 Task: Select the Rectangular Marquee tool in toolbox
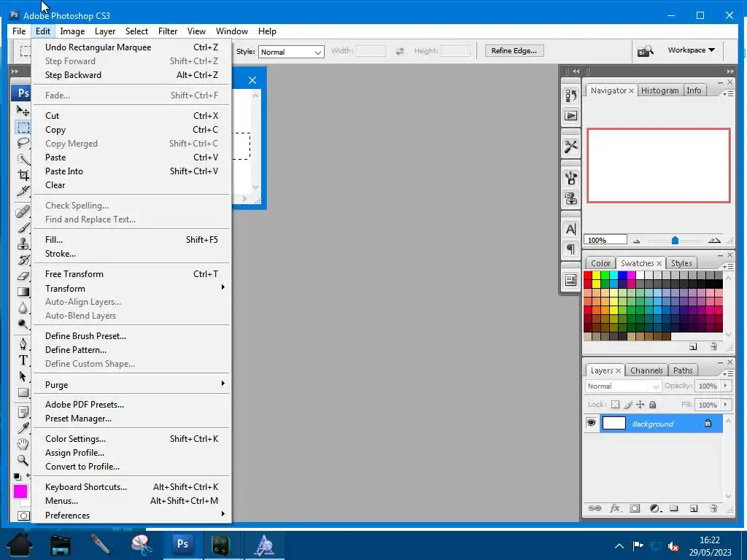(23, 127)
